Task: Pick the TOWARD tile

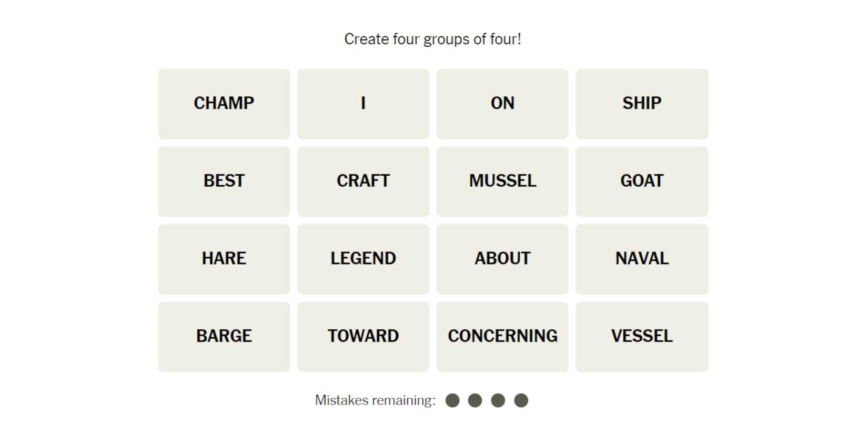Action: pos(363,337)
